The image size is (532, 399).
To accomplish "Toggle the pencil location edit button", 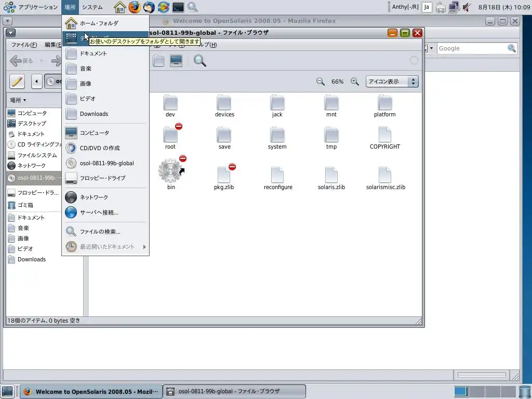I will (x=17, y=82).
